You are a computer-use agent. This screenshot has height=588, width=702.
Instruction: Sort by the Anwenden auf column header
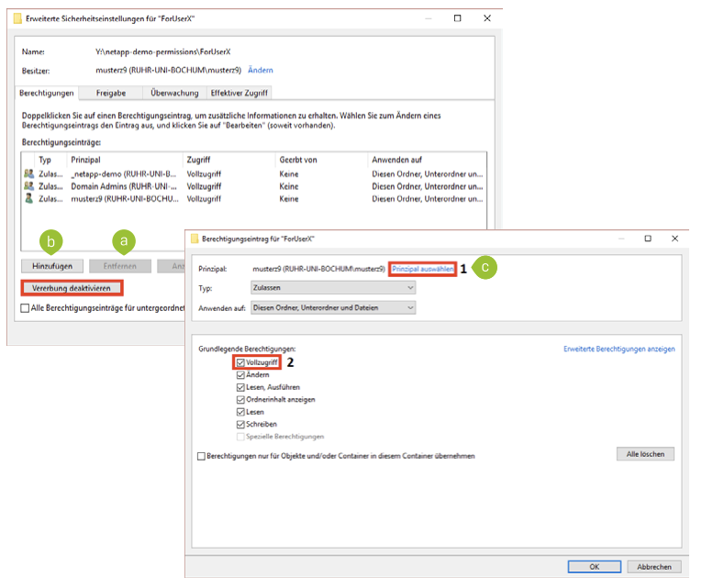click(x=427, y=160)
